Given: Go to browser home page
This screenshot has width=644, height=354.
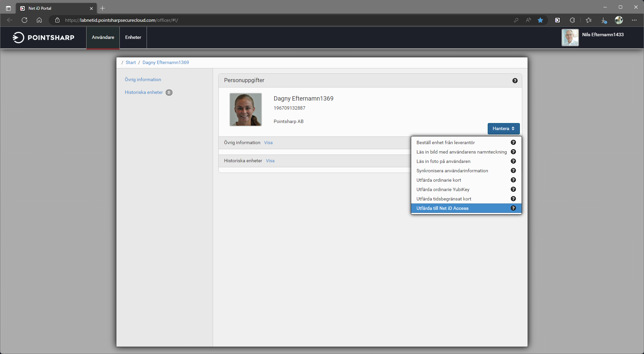Looking at the screenshot, I should click(39, 20).
